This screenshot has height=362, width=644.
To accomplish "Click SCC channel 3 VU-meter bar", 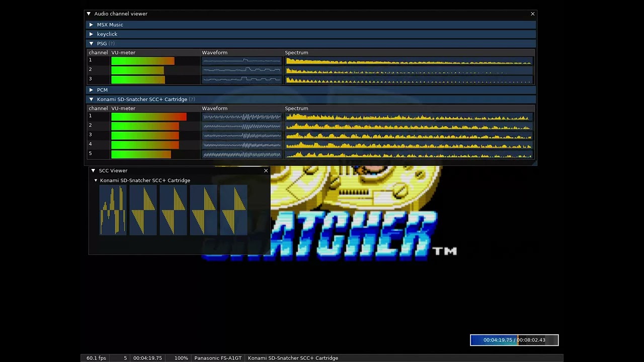I will pos(145,136).
